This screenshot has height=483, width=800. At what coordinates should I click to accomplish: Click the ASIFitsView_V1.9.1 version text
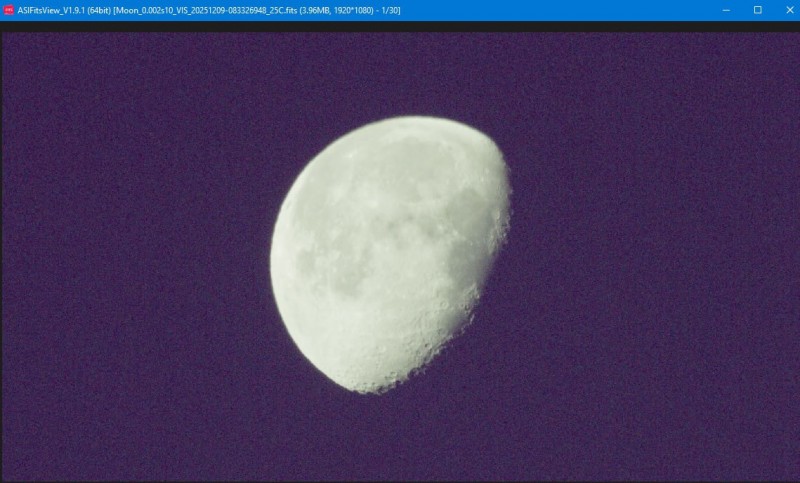[50, 9]
